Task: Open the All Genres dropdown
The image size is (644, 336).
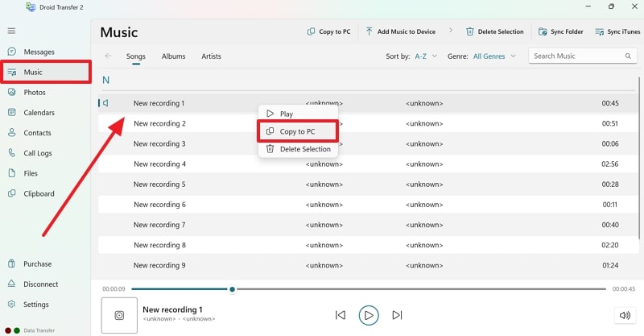Action: click(x=494, y=56)
